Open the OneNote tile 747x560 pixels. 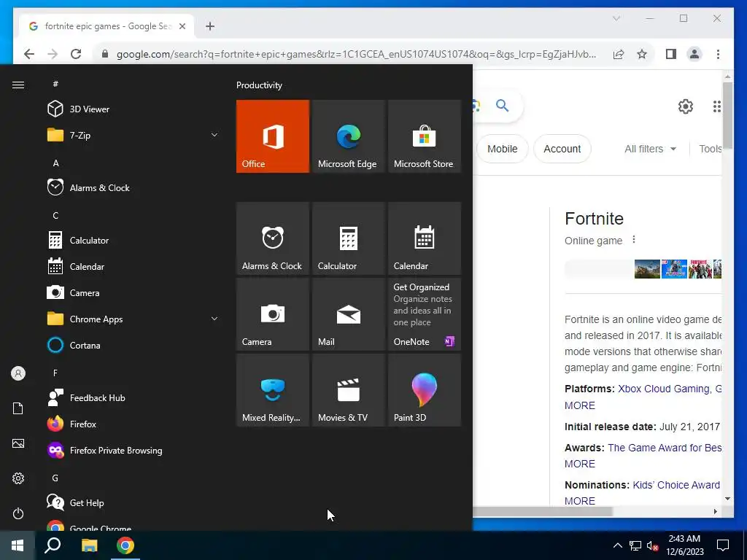424,314
